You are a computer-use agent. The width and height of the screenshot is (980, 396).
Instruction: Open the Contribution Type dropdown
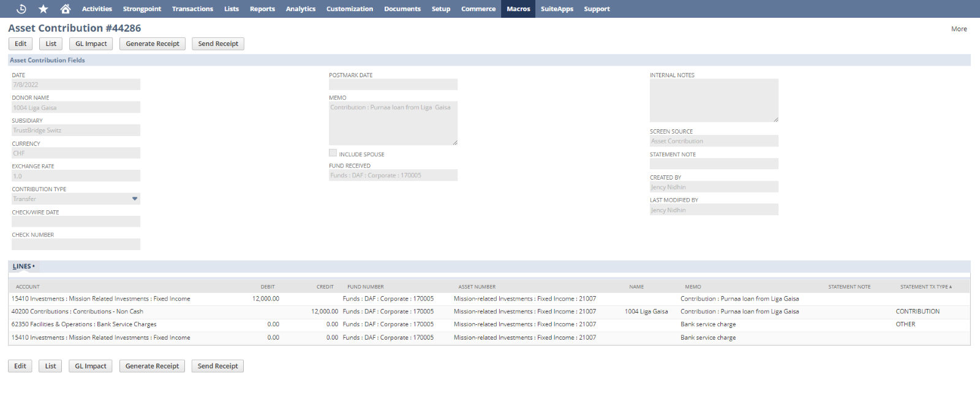pos(134,199)
